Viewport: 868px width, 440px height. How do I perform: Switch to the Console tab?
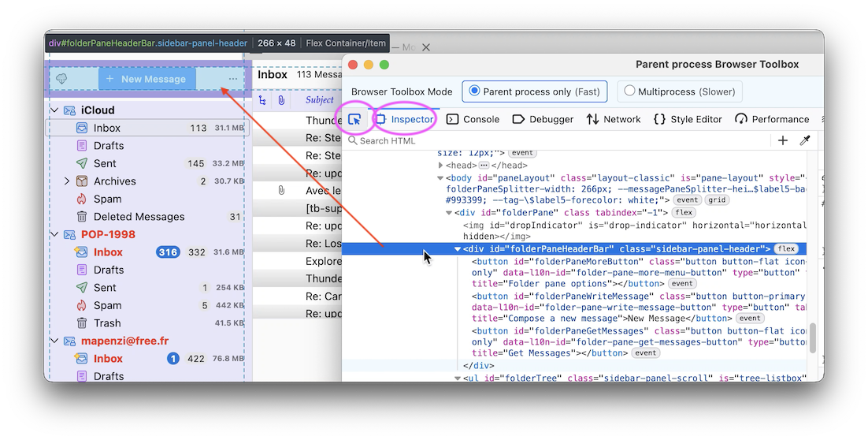click(473, 119)
